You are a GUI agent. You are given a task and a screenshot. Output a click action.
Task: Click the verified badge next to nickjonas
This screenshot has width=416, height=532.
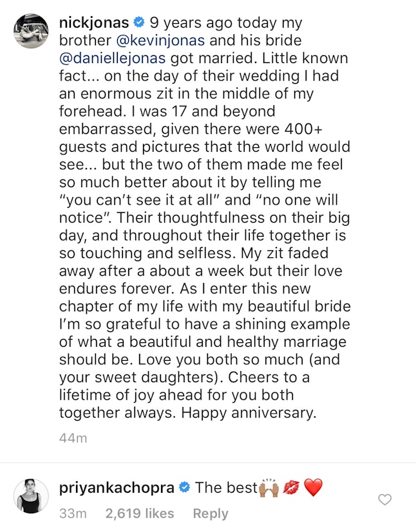coord(139,24)
